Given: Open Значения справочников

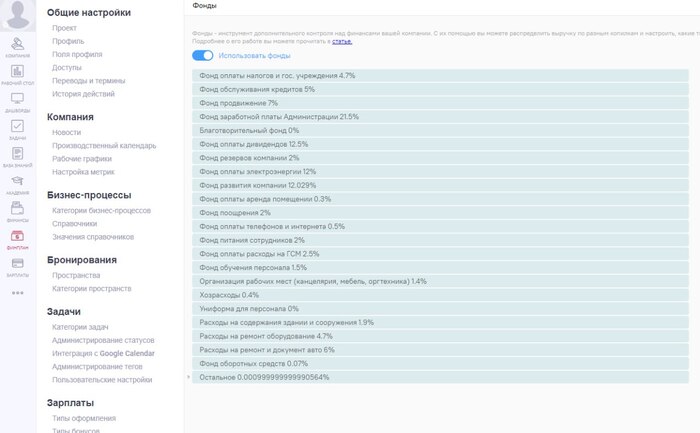Looking at the screenshot, I should click(x=93, y=237).
